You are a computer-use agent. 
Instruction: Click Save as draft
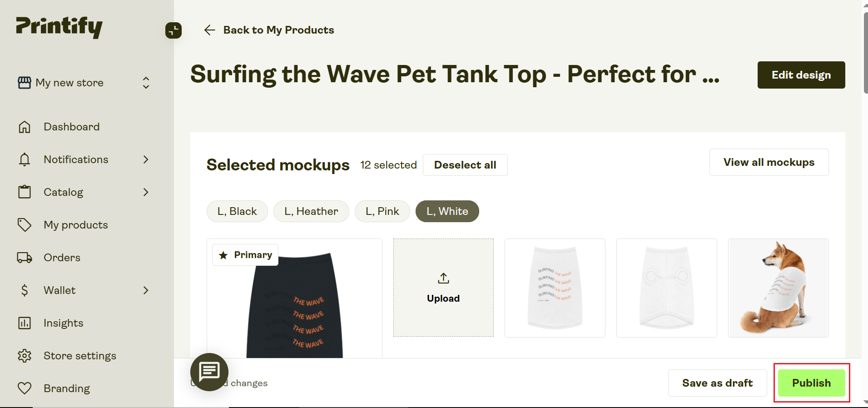(x=717, y=383)
